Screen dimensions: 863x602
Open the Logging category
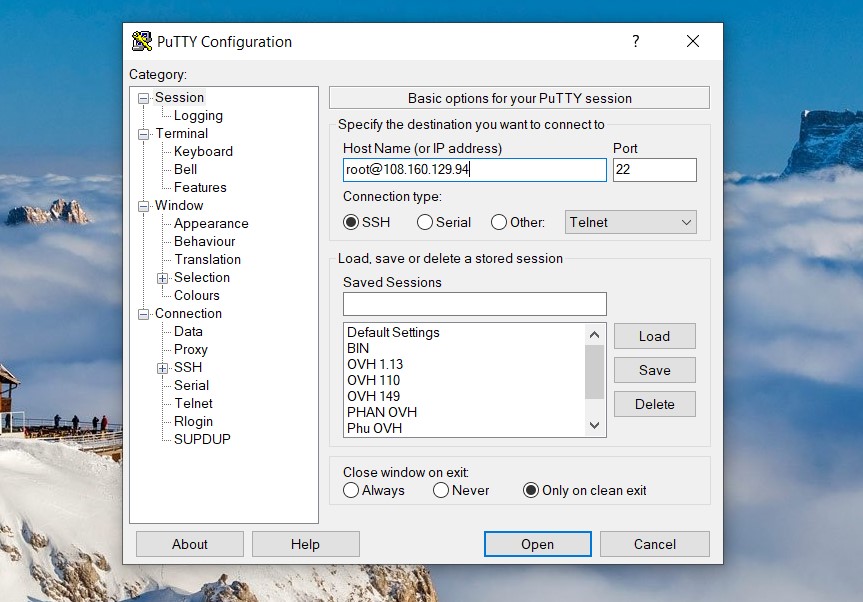(198, 116)
